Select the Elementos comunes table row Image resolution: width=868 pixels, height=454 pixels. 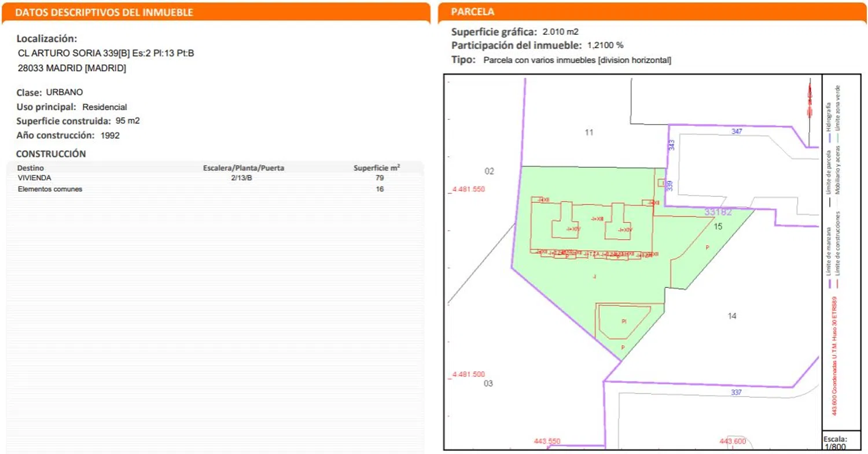coord(50,189)
